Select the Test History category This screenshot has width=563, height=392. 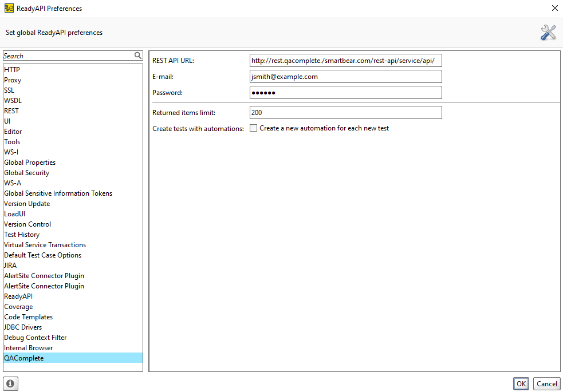tap(73, 235)
